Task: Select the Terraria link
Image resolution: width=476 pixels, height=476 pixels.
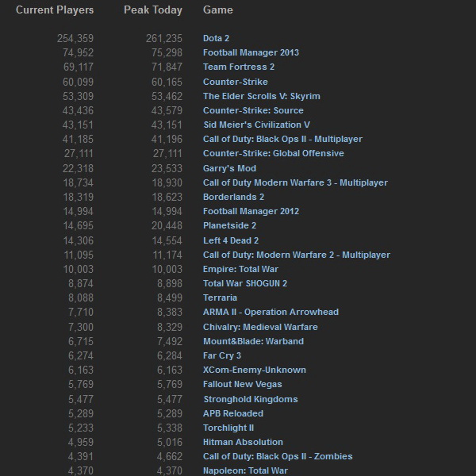Action: pyautogui.click(x=220, y=297)
